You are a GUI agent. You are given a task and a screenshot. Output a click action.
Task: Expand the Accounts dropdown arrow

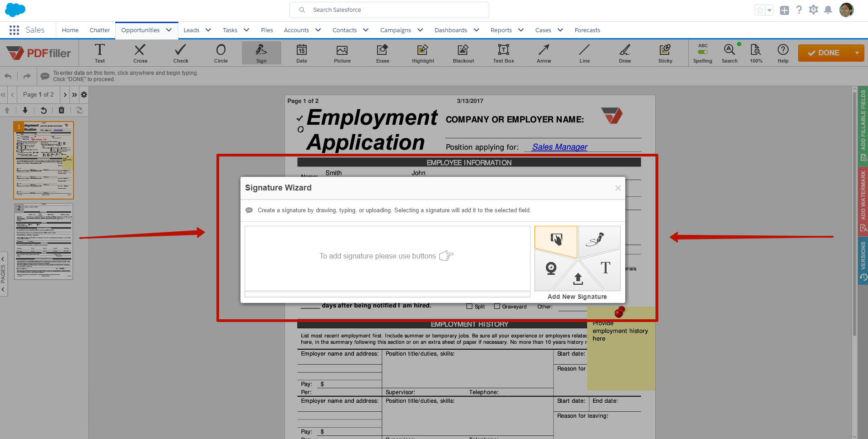[318, 30]
